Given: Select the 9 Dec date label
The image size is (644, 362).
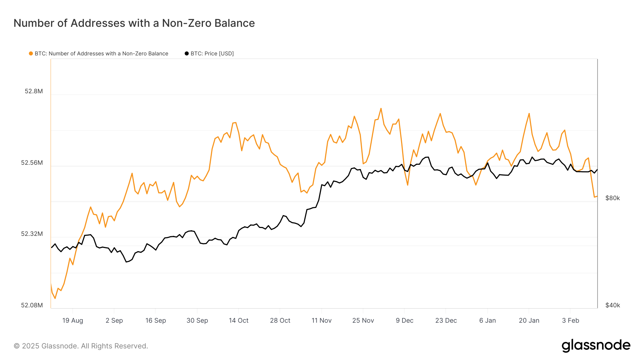Looking at the screenshot, I should (404, 321).
